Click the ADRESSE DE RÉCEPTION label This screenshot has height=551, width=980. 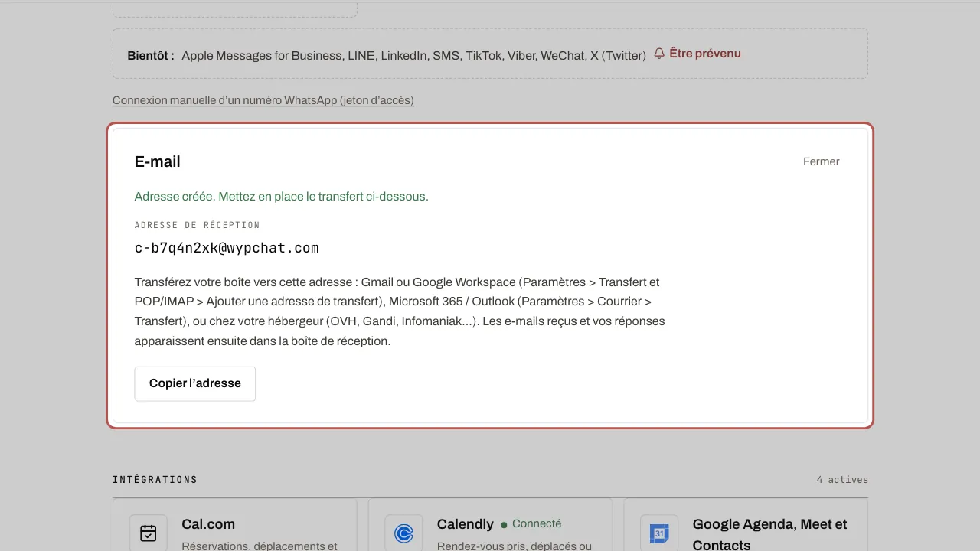tap(198, 225)
